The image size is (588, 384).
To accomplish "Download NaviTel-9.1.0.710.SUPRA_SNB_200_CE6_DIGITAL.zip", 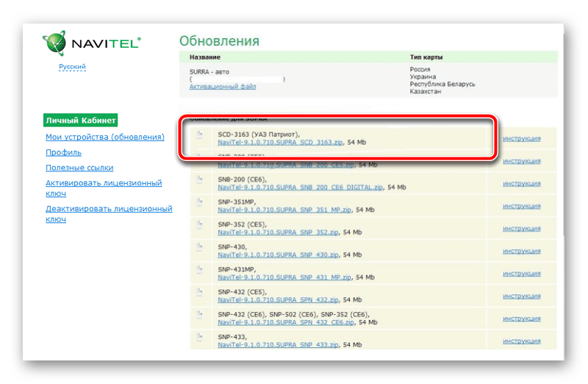I will 301,188.
